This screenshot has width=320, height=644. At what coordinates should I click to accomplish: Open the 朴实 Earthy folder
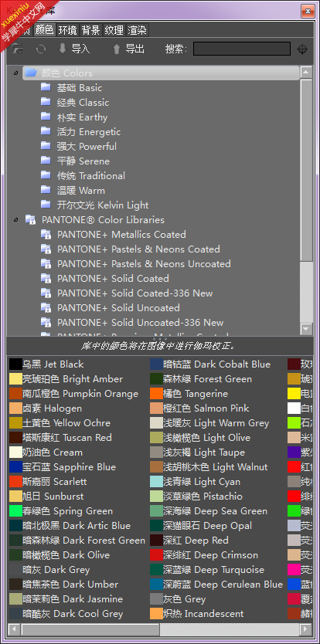click(x=74, y=117)
